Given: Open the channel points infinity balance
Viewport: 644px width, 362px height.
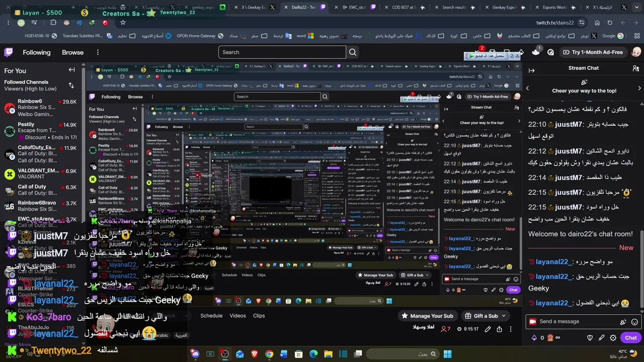Looking at the screenshot, I should tap(553, 338).
